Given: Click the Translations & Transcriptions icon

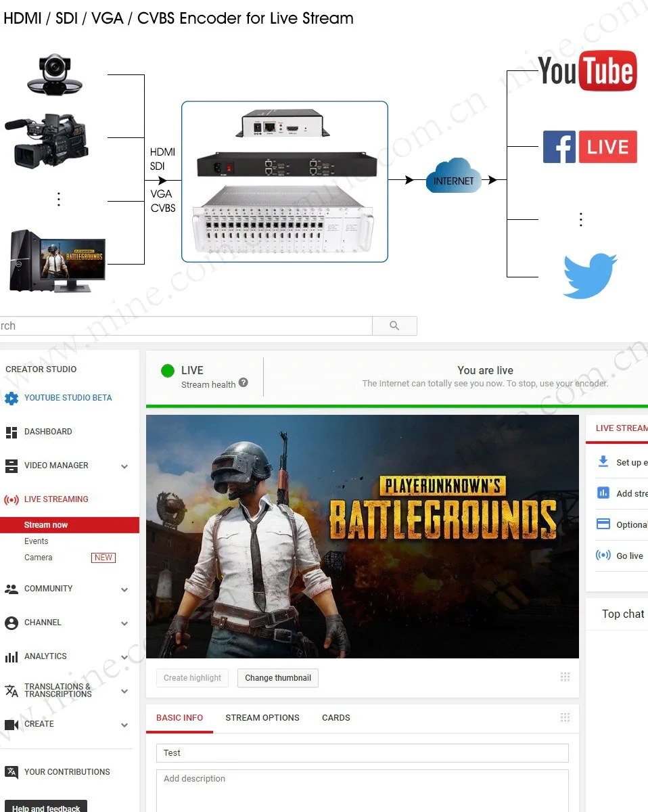Looking at the screenshot, I should tap(11, 690).
